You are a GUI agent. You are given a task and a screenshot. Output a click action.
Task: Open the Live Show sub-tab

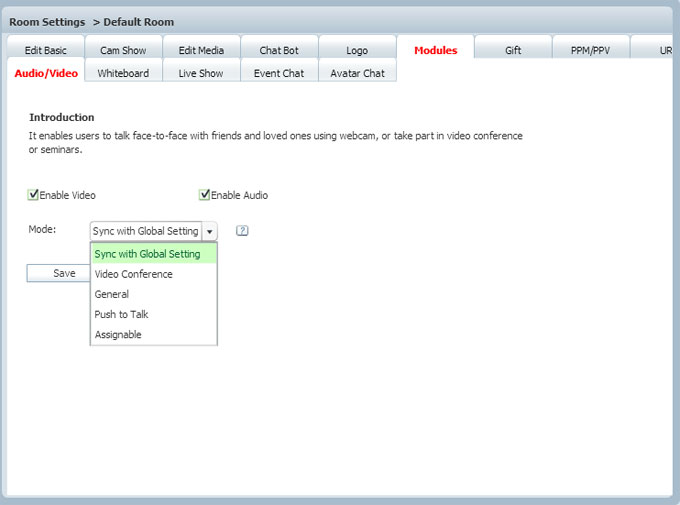click(201, 73)
